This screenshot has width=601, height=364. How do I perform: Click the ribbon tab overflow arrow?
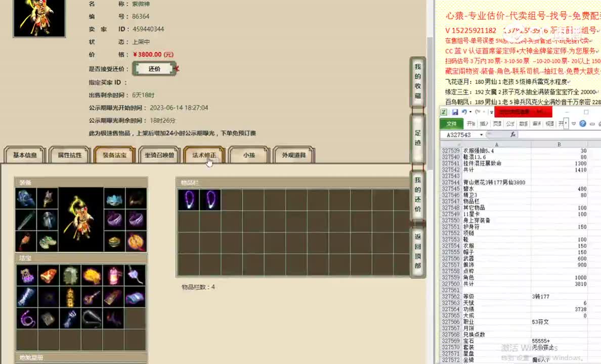click(x=566, y=123)
